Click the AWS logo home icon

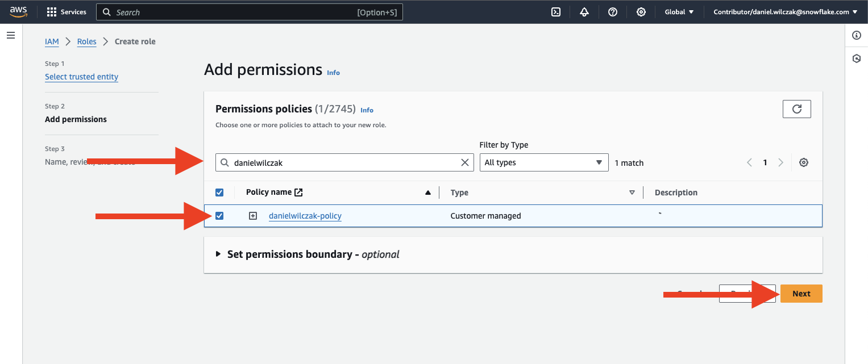click(19, 11)
